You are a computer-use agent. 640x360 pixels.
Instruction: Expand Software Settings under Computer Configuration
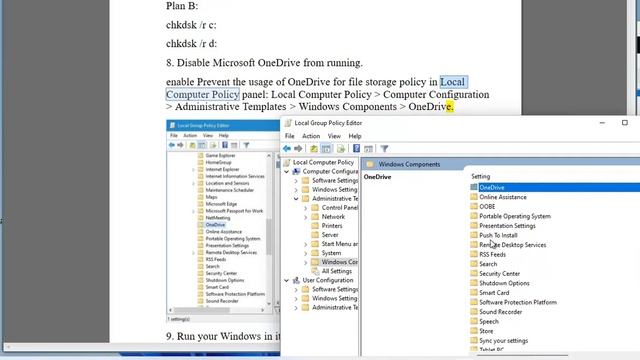296,180
